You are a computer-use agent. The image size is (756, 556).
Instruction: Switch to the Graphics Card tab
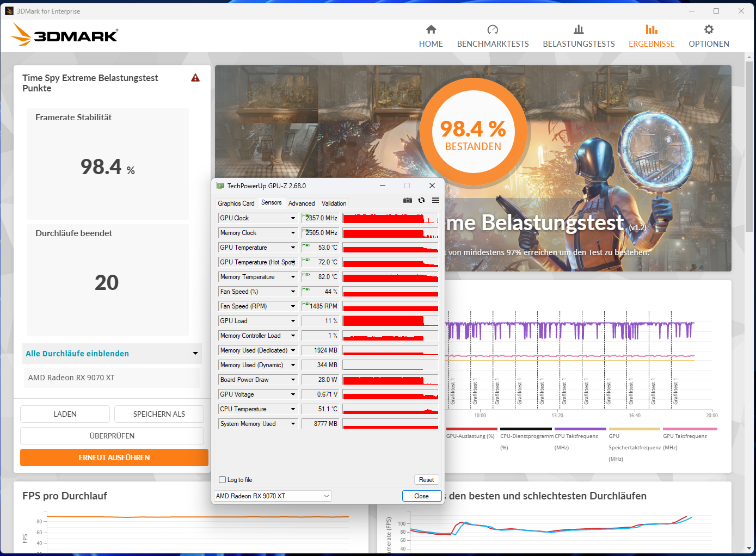click(236, 203)
